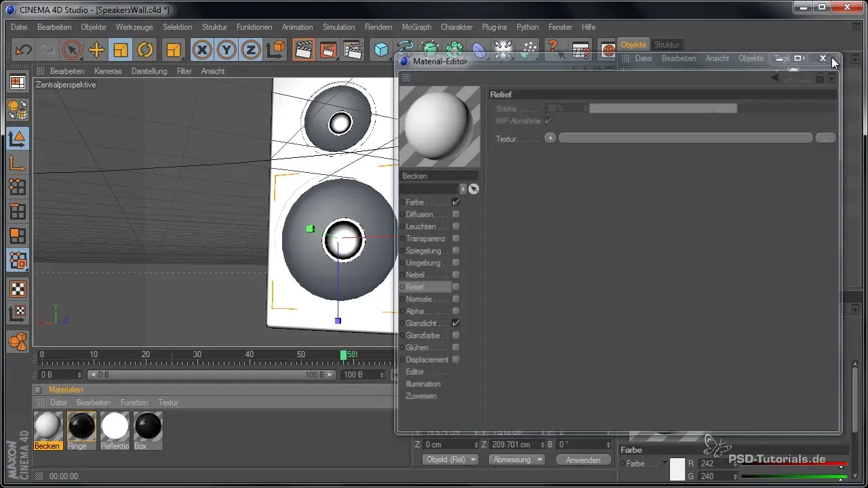Toggle the Farbe channel checkbox
Viewport: 868px width, 488px height.
[x=456, y=202]
